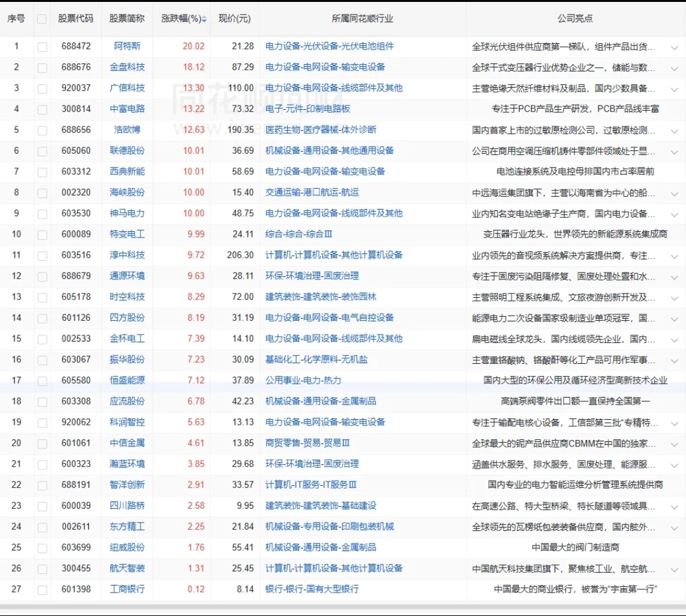
Task: Click the 股票代码 column header
Action: (76, 19)
